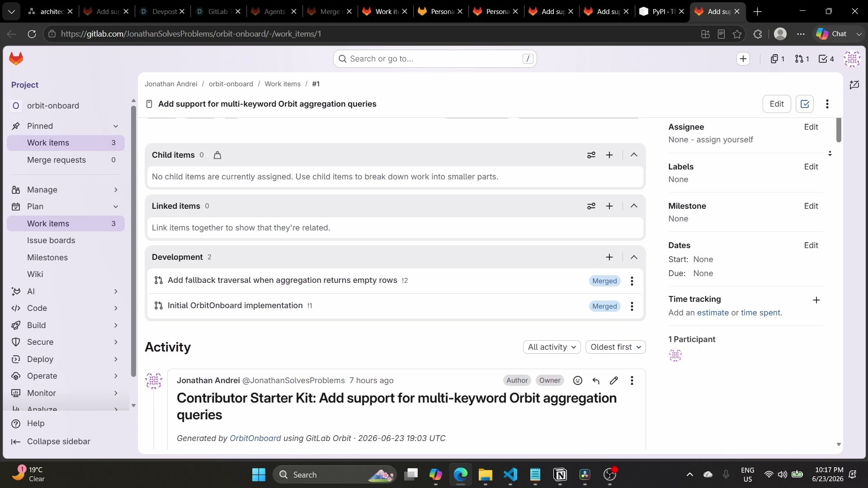Collapse the Development section
This screenshot has height=488, width=868.
(634, 257)
